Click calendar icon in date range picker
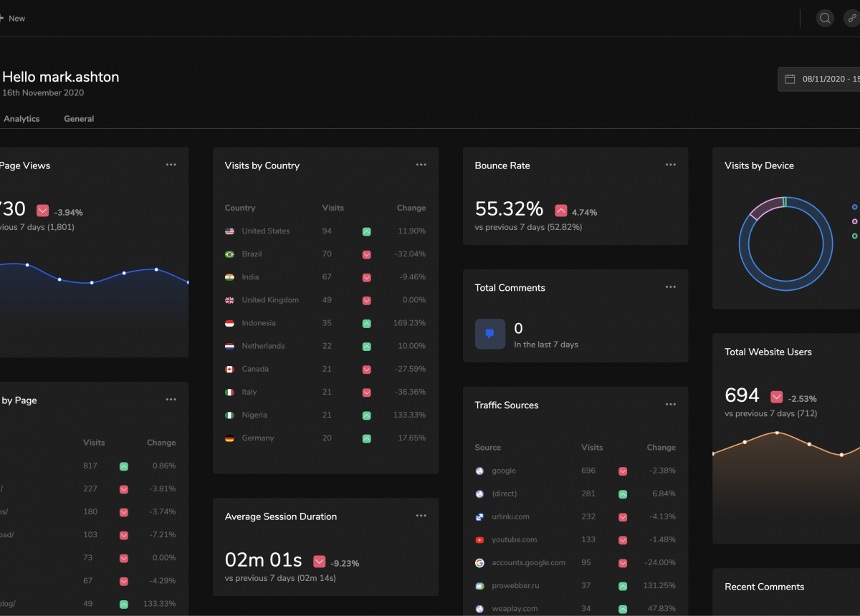Viewport: 860px width, 616px height. pos(790,79)
